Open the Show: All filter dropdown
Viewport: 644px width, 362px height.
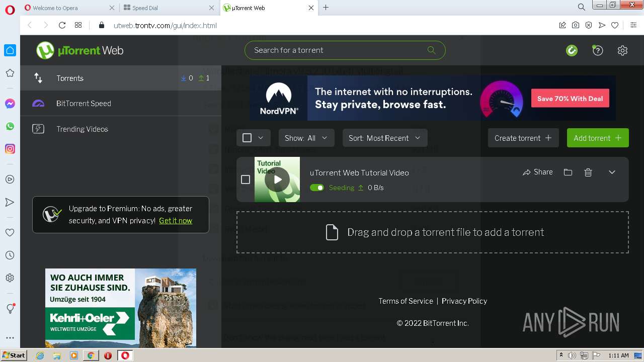(x=306, y=138)
